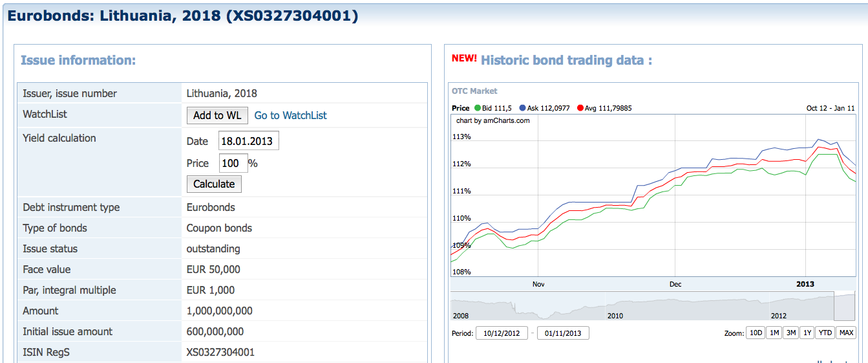868x363 pixels.
Task: Click the OTC Market label
Action: [474, 91]
